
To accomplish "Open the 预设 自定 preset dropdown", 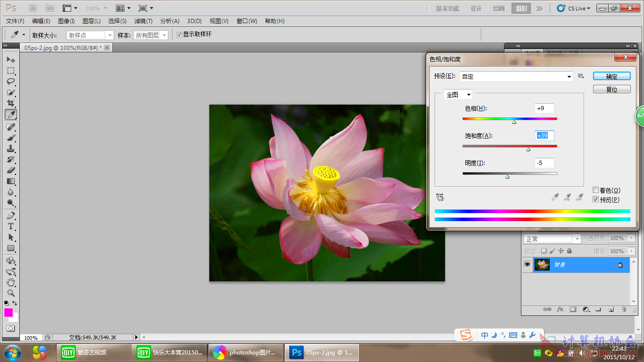I will pyautogui.click(x=516, y=76).
